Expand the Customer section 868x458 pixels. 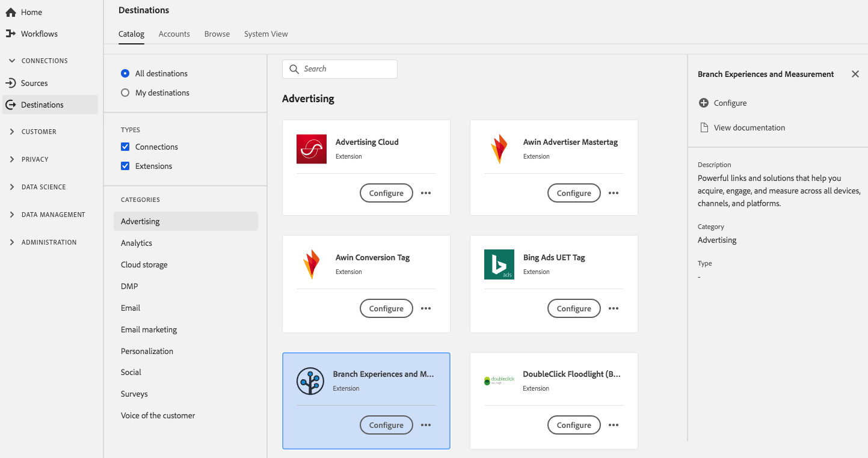tap(12, 132)
